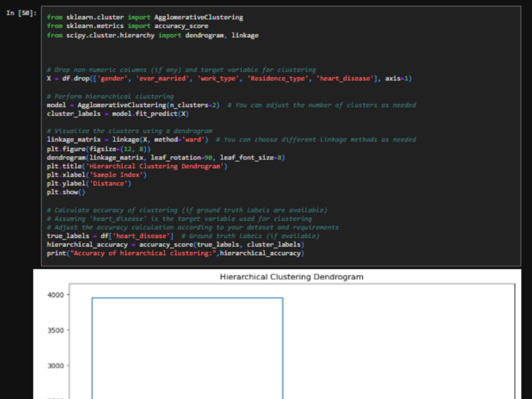Click the hierarchical_accuracy assignment line
532x399 pixels.
(x=176, y=245)
